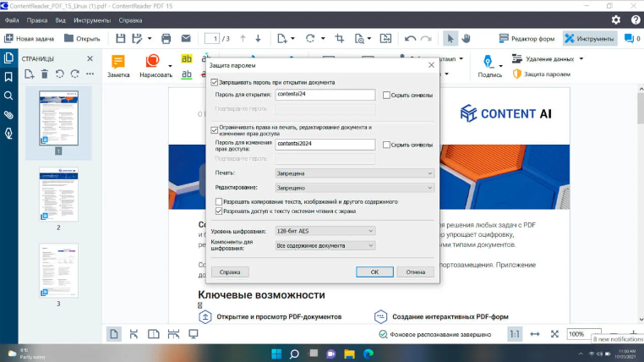Open the Pages panel sidebar icon
644x362 pixels.
tap(8, 58)
